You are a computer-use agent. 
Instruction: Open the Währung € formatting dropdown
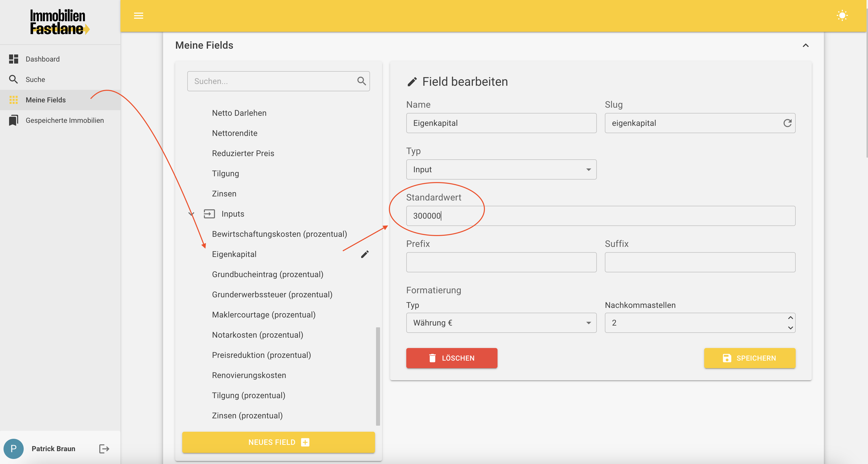click(x=501, y=323)
